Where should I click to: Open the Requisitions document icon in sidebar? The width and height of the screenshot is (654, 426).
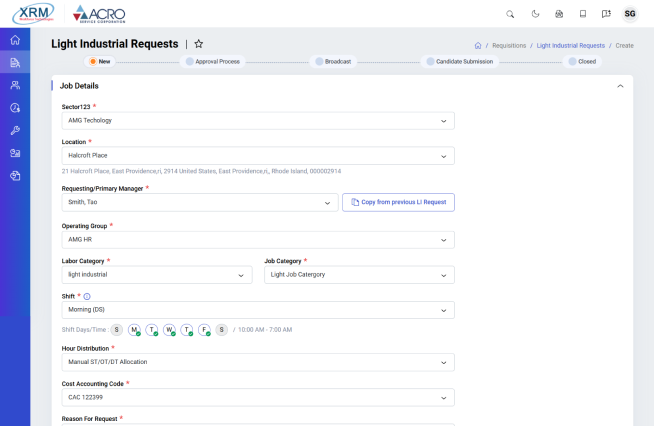(15, 62)
